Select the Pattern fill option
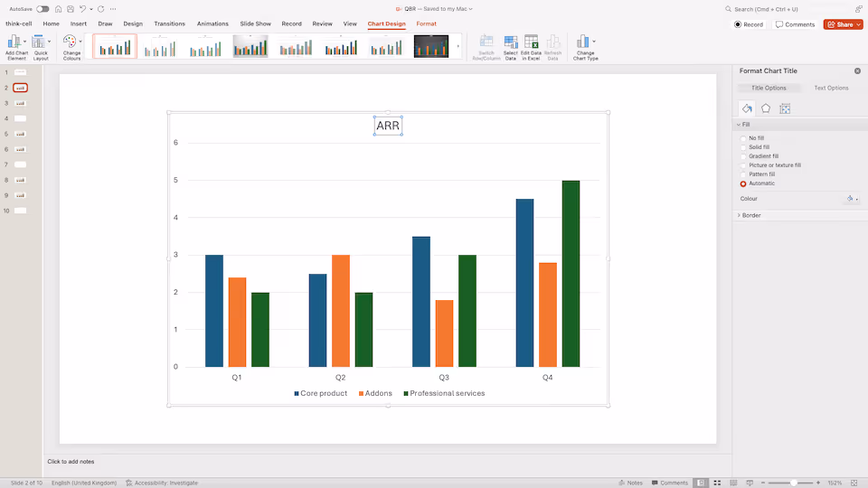The image size is (868, 488). pyautogui.click(x=743, y=174)
